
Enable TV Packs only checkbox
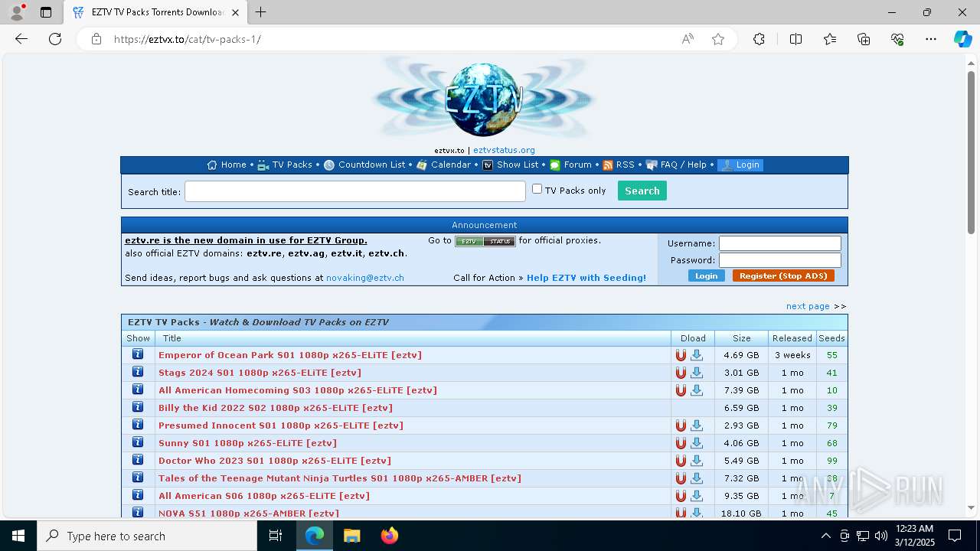537,189
